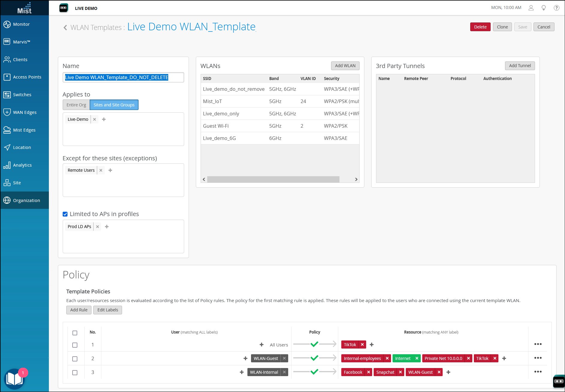
Task: Click Edit Labels button
Action: pyautogui.click(x=108, y=310)
